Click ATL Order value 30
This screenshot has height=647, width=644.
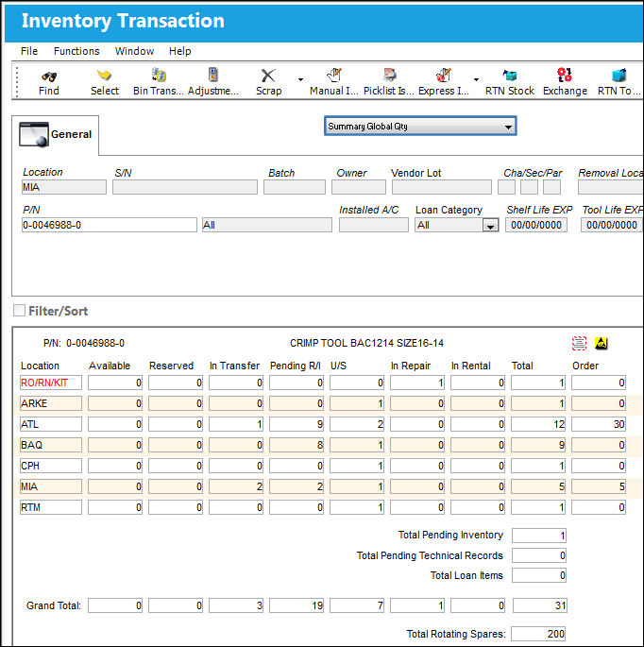tap(599, 424)
